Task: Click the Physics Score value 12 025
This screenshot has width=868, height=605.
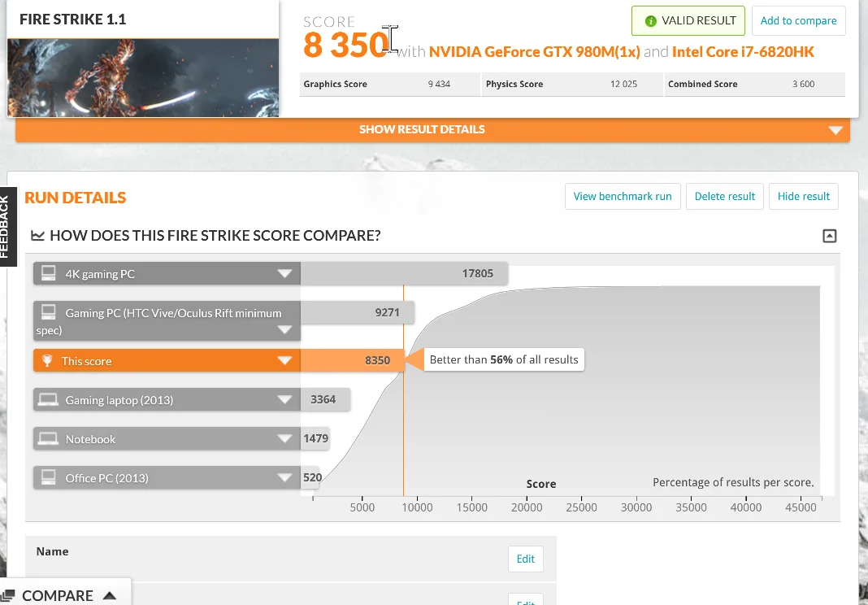Action: click(x=623, y=85)
